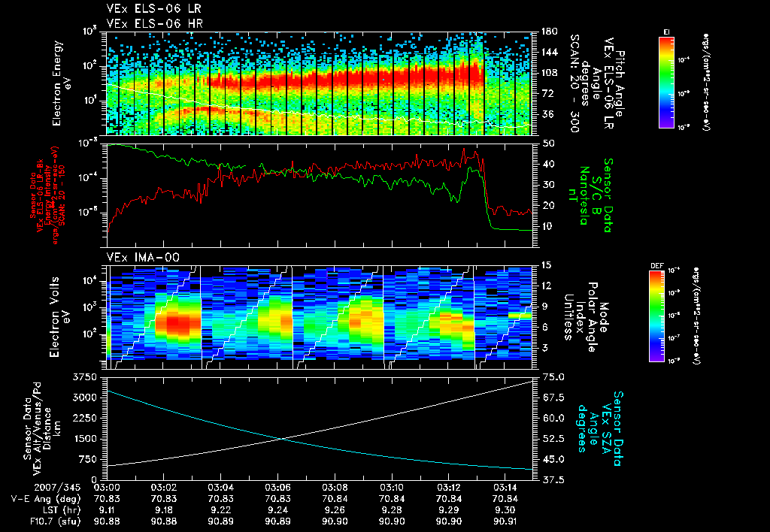Click the 'Electron Energy eV' axis label
Image resolution: width=770 pixels, height=532 pixels.
coord(62,83)
